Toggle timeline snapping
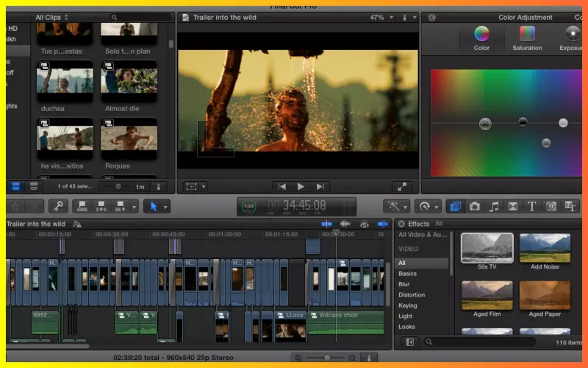The height and width of the screenshot is (368, 588). (382, 224)
